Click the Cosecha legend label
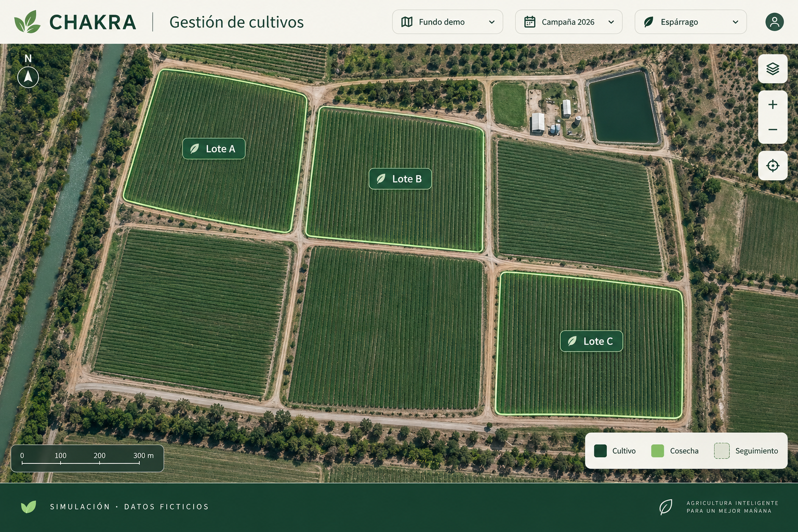The height and width of the screenshot is (532, 798). pyautogui.click(x=684, y=451)
